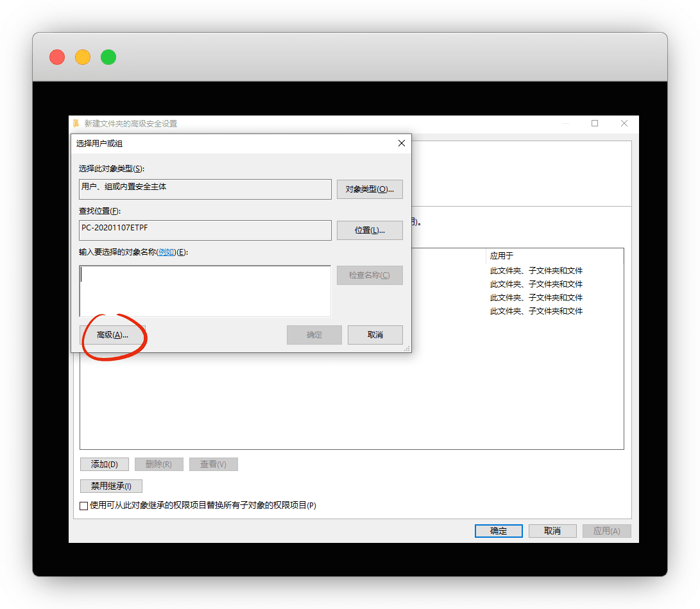The height and width of the screenshot is (609, 700).
Task: Click the 应用于 column header
Action: [x=502, y=255]
